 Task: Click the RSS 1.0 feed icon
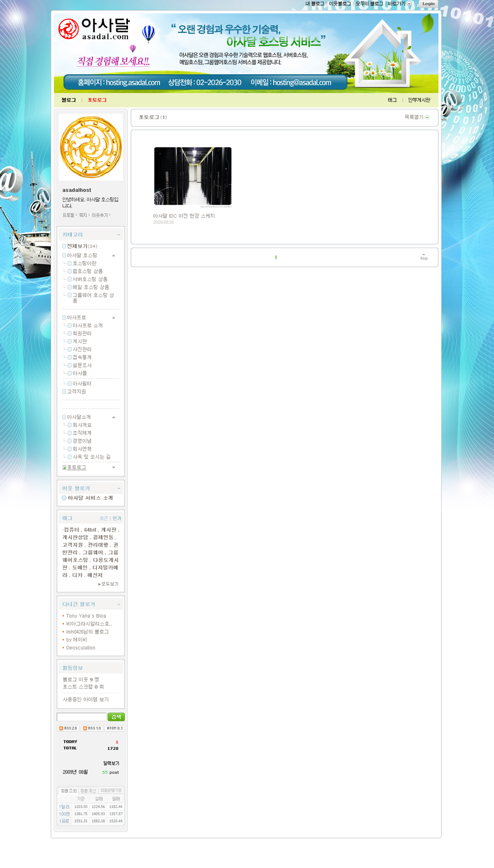92,728
